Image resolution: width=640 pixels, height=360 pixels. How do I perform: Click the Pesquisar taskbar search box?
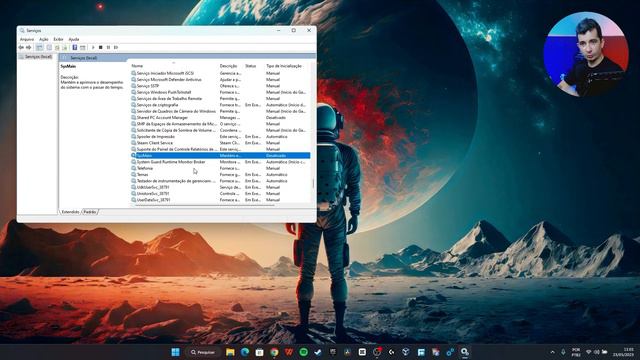tap(202, 352)
